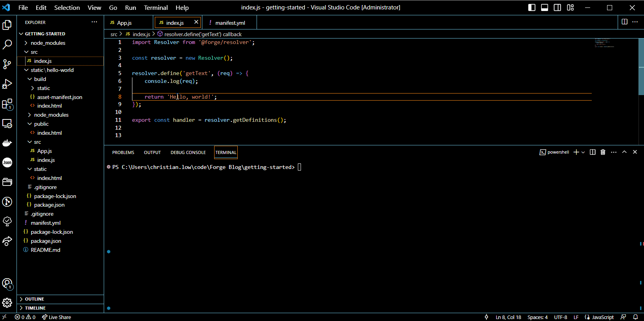
Task: Open the Extensions view
Action: coord(7,104)
